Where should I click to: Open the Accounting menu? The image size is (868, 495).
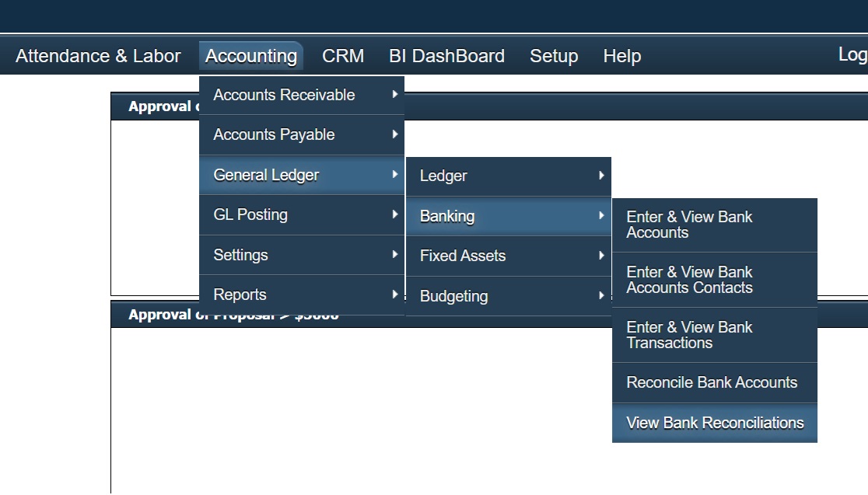250,55
